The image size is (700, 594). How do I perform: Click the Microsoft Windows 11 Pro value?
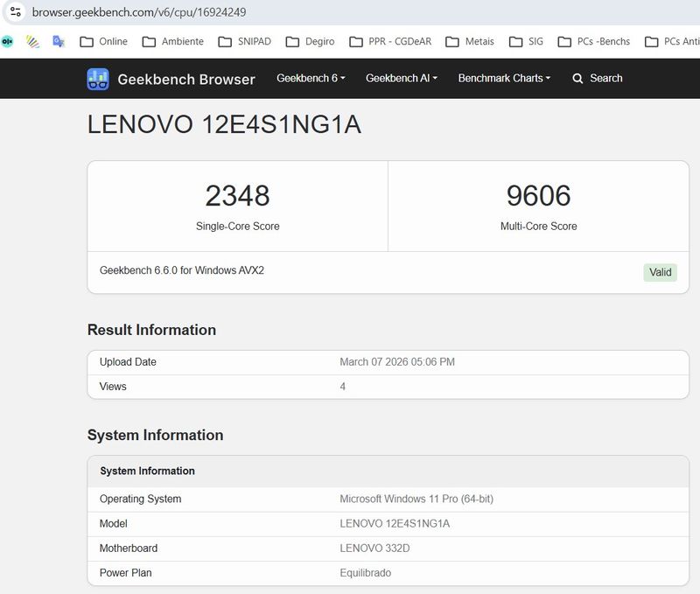pyautogui.click(x=416, y=499)
